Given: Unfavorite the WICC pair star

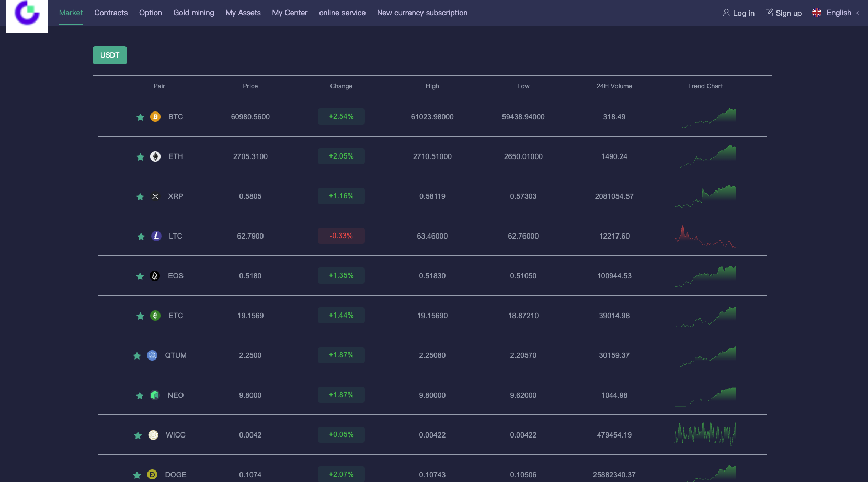Looking at the screenshot, I should point(138,435).
